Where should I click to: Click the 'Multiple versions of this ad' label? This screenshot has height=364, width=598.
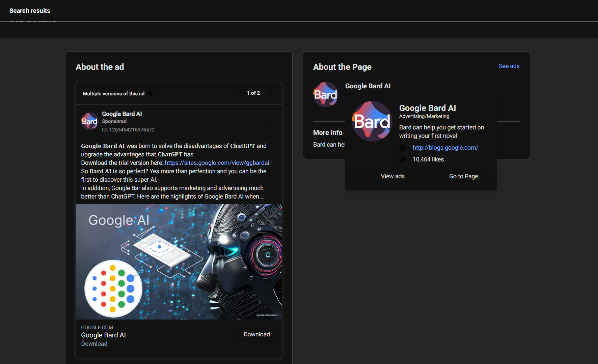click(x=113, y=94)
